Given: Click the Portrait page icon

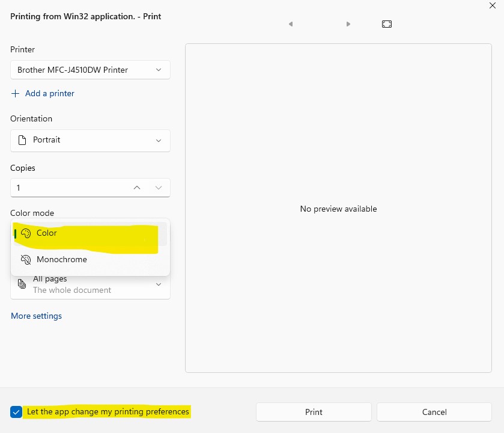Looking at the screenshot, I should click(x=22, y=140).
